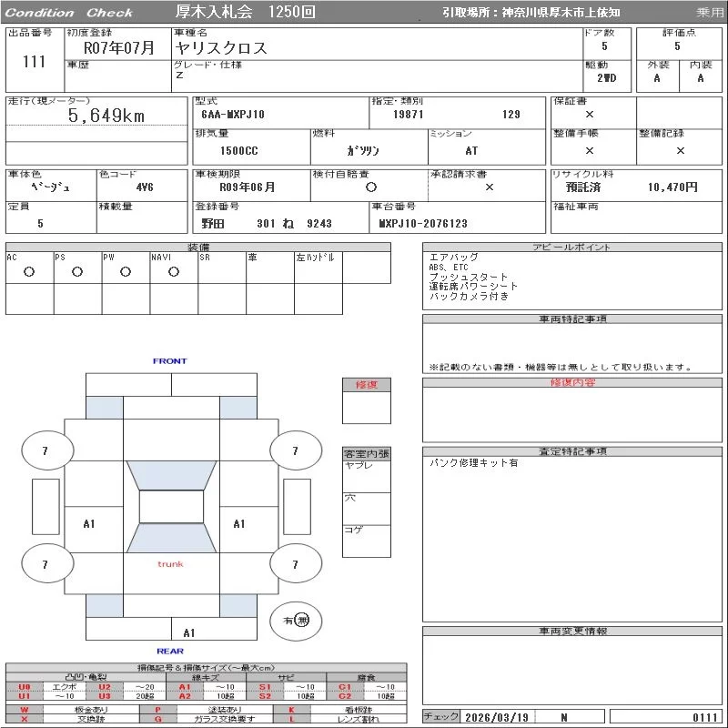
Task: Click the circled '無' spare tire mark
Action: (302, 621)
